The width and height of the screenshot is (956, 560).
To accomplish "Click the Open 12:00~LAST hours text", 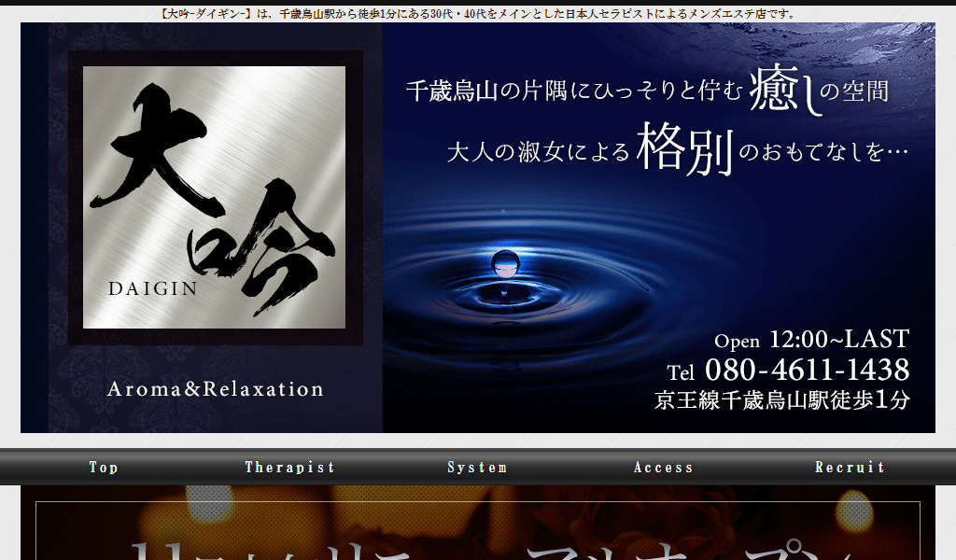I will point(811,340).
